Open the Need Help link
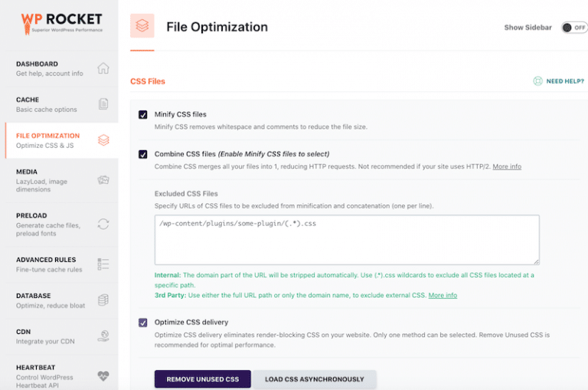Image resolution: width=588 pixels, height=390 pixels. (x=559, y=81)
